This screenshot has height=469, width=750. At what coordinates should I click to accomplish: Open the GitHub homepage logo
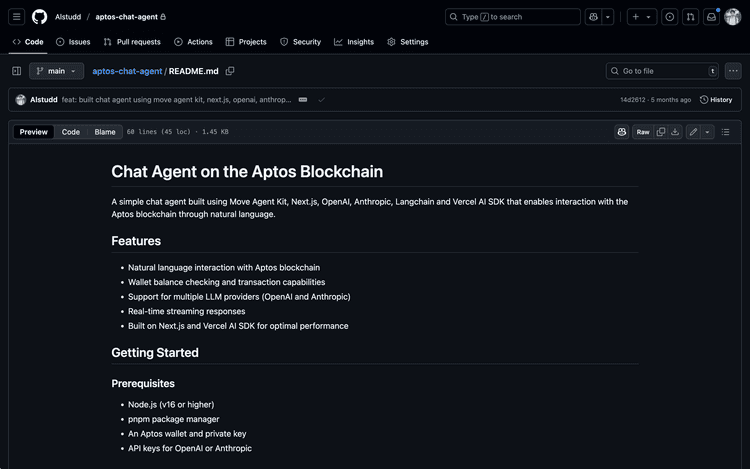[x=39, y=17]
